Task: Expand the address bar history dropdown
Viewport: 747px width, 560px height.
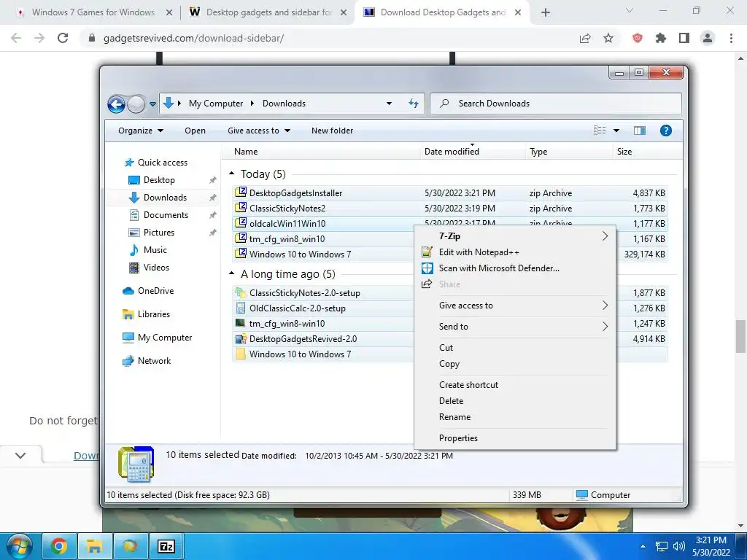Action: coord(389,104)
